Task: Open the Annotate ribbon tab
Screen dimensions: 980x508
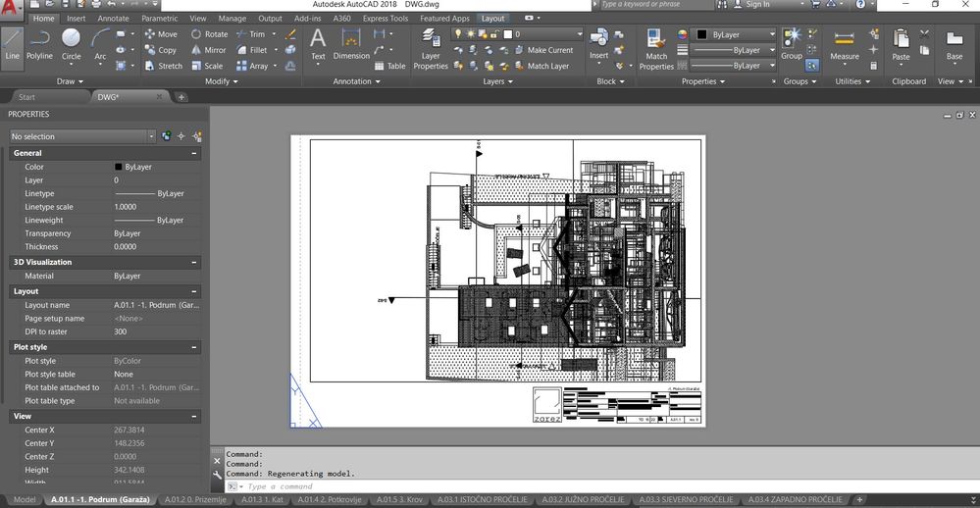Action: [x=113, y=19]
